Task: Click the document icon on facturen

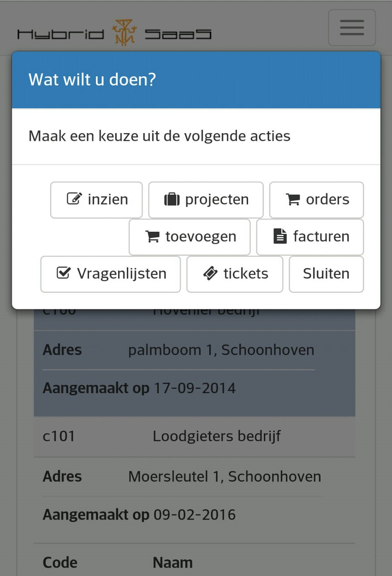Action: click(280, 236)
